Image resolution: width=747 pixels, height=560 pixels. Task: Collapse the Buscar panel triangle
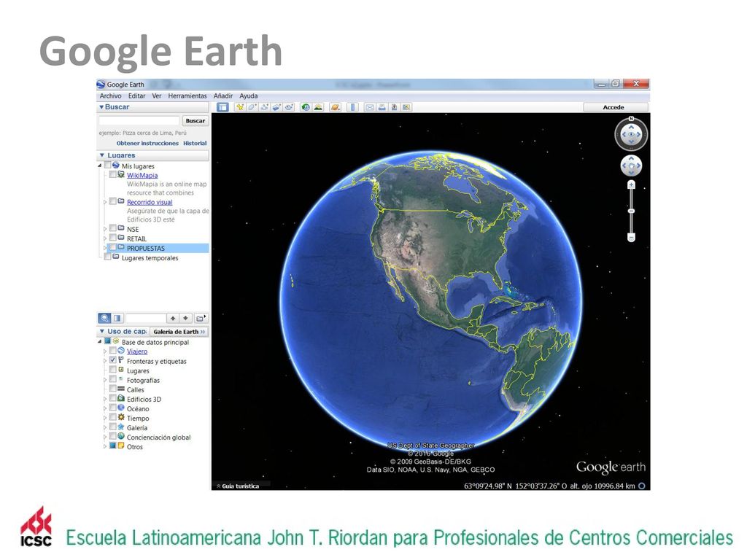pos(101,107)
